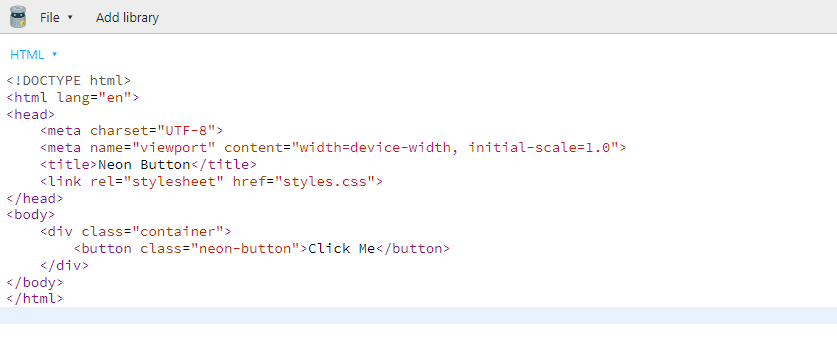
Task: Click the highlighted empty editor line
Action: 418,316
